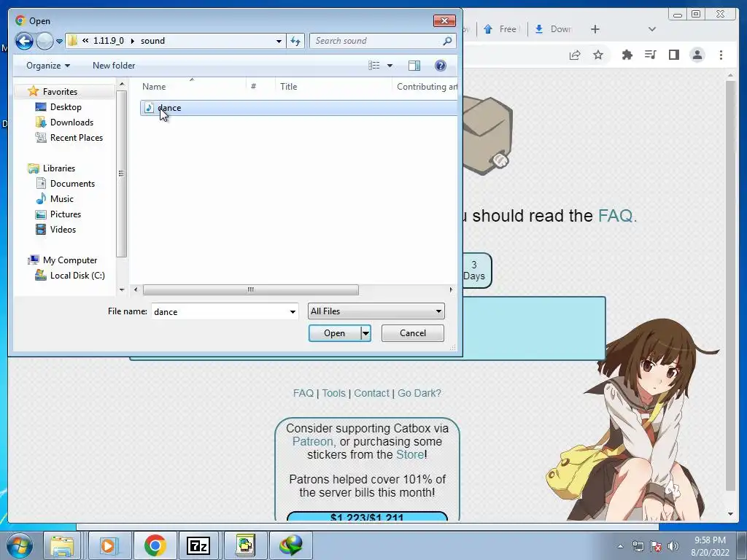The height and width of the screenshot is (560, 747).
Task: Click the refresh button beside the address bar
Action: click(x=295, y=41)
